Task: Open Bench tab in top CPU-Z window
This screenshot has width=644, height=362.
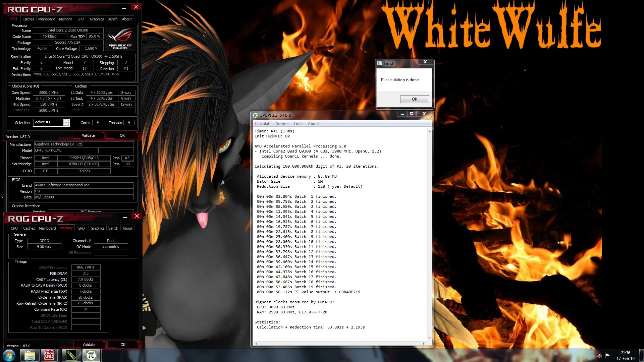Action: tap(112, 19)
